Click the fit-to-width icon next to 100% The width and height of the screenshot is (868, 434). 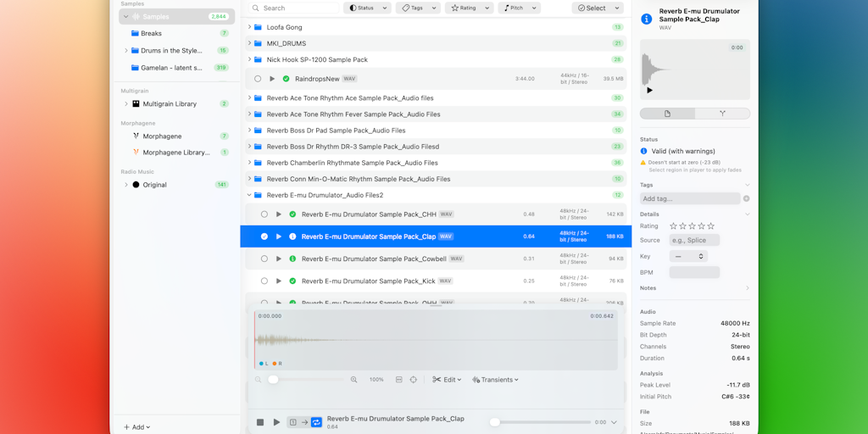point(398,380)
